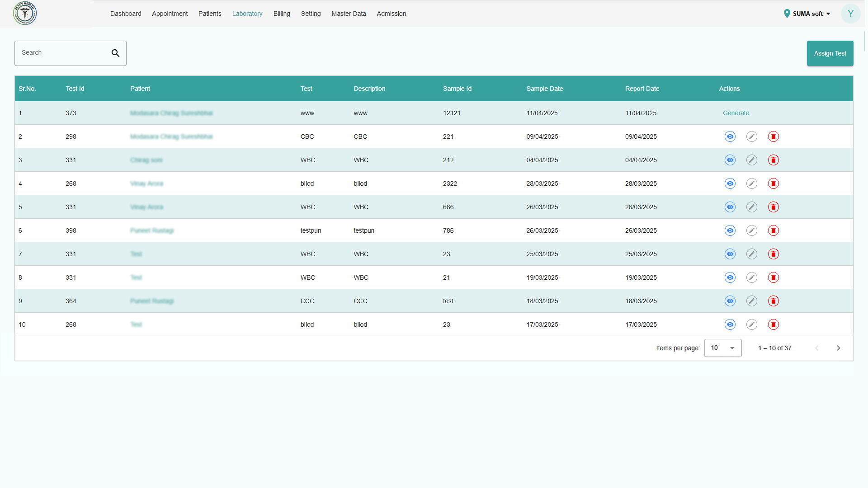This screenshot has width=868, height=488.
Task: Edit the testpun test row
Action: (751, 230)
